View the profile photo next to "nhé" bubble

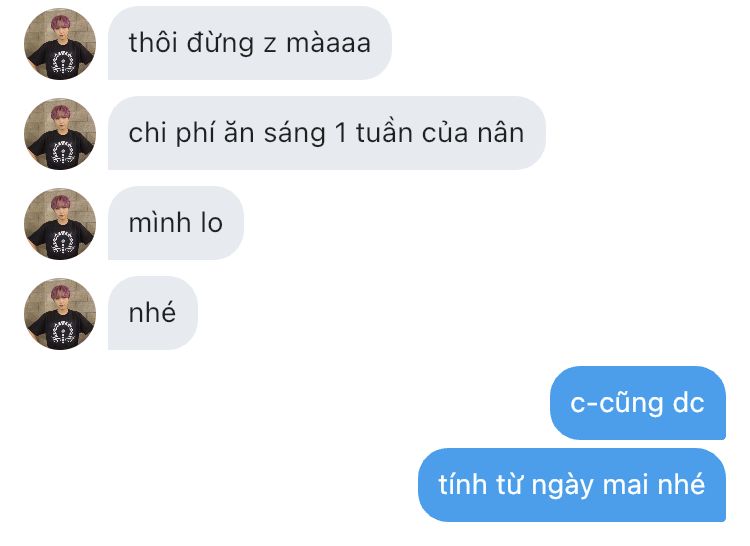[x=60, y=314]
